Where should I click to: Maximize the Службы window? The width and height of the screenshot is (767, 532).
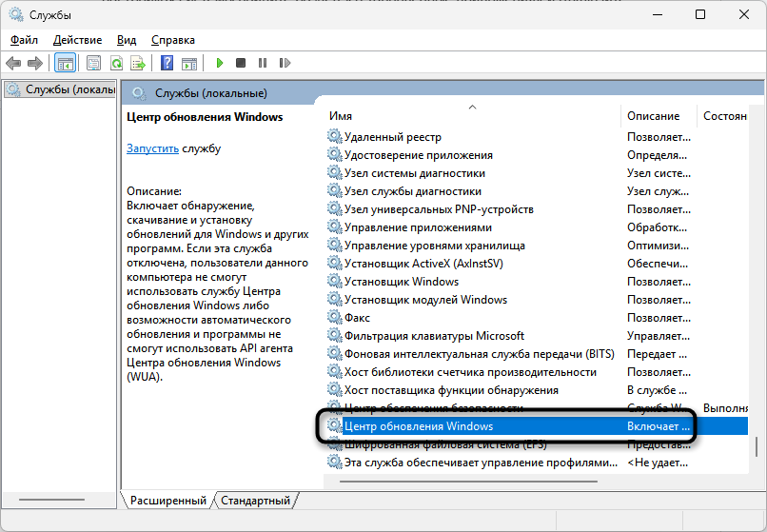700,14
